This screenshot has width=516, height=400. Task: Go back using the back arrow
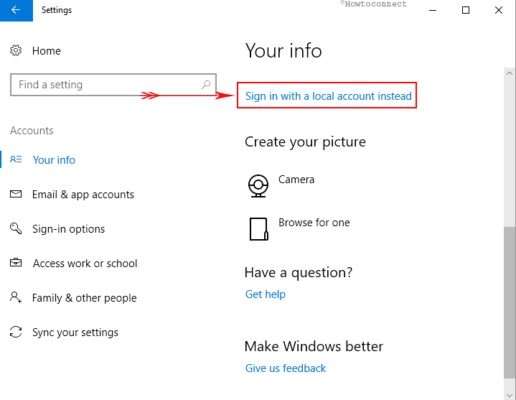click(x=16, y=10)
